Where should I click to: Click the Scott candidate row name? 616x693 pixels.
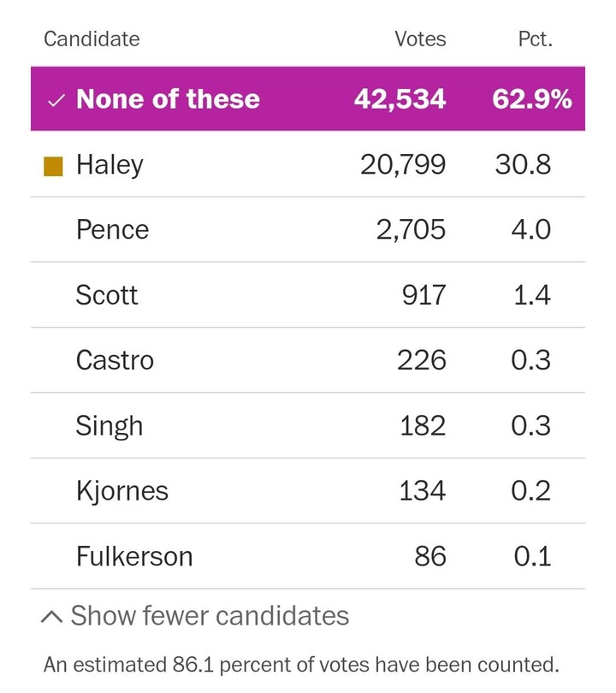point(107,295)
